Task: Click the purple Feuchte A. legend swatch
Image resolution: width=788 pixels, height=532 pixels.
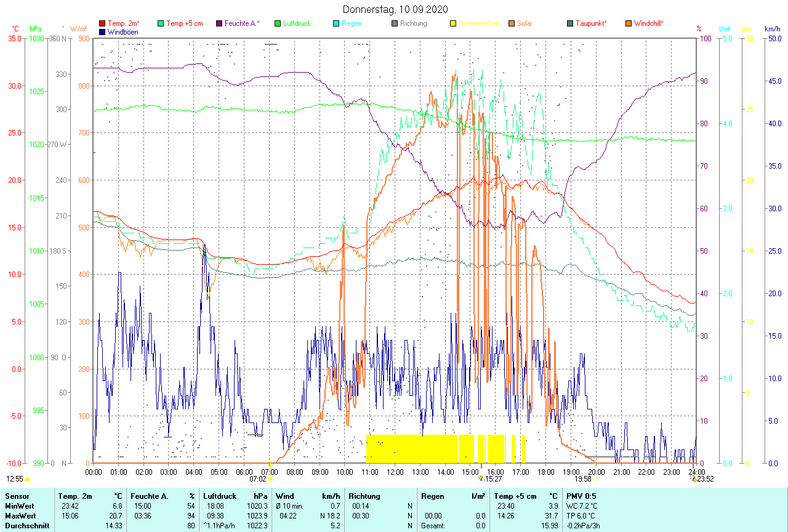Action: [219, 24]
